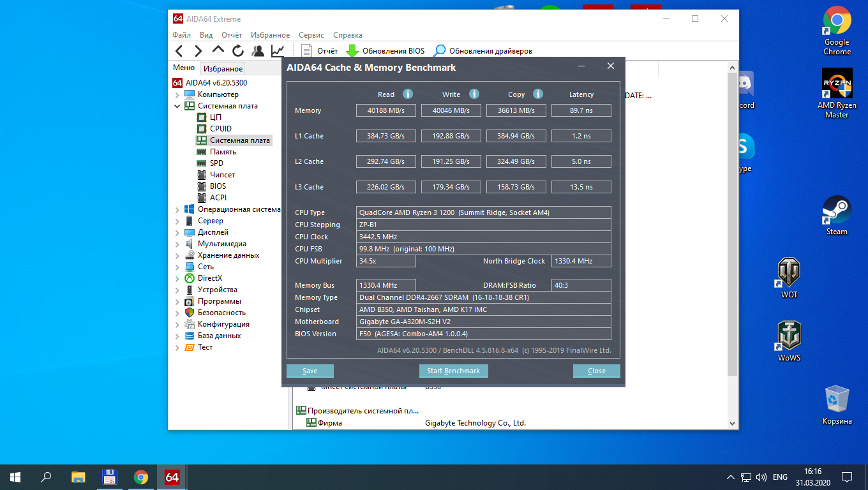Show Copy benchmark info icon

538,94
